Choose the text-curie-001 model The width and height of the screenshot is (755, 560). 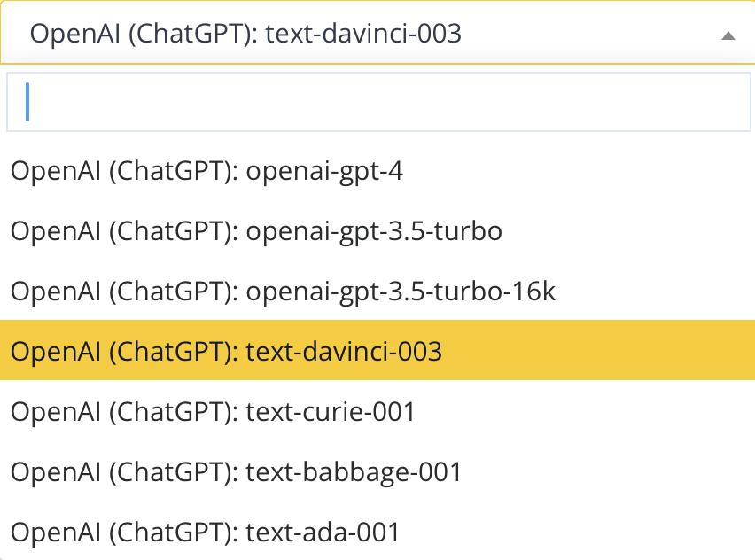tap(213, 412)
